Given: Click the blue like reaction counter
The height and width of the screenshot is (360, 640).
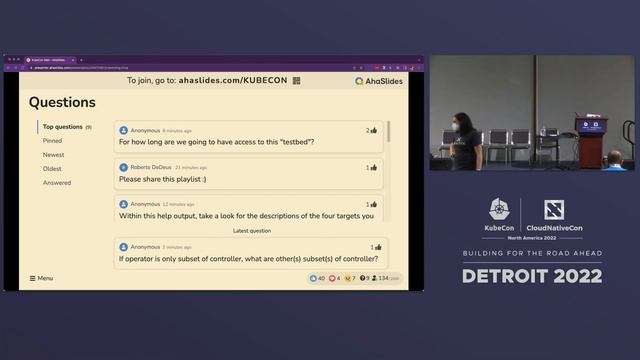Looking at the screenshot, I should click(x=317, y=278).
